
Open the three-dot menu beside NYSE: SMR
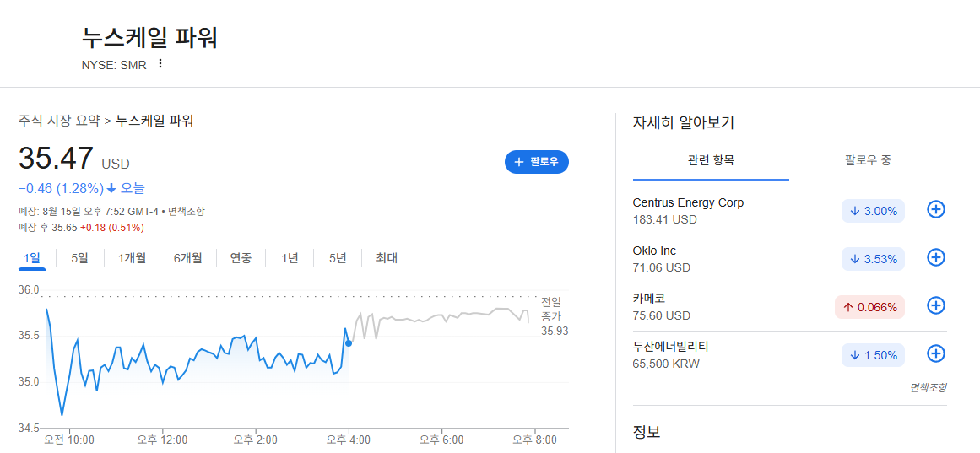coord(160,64)
